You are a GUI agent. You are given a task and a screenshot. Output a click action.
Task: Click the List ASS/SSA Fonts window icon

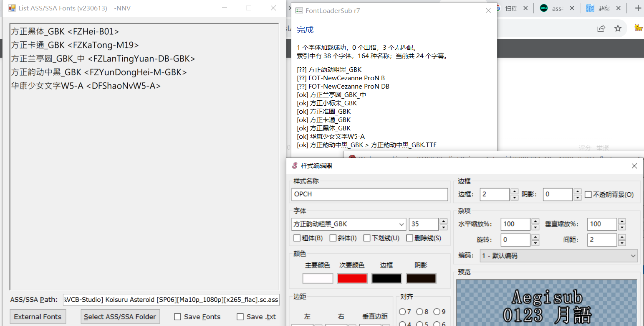click(12, 8)
